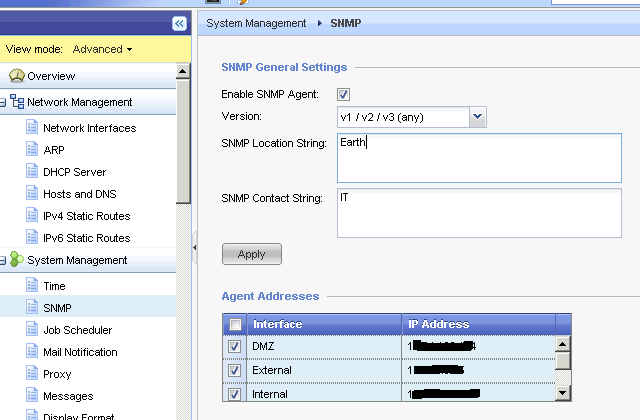This screenshot has height=420, width=640.
Task: Apply SNMP general settings
Action: tap(252, 254)
